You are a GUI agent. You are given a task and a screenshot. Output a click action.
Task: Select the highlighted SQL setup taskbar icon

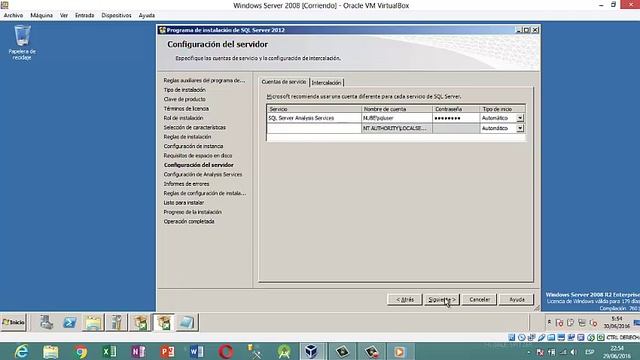(164, 322)
